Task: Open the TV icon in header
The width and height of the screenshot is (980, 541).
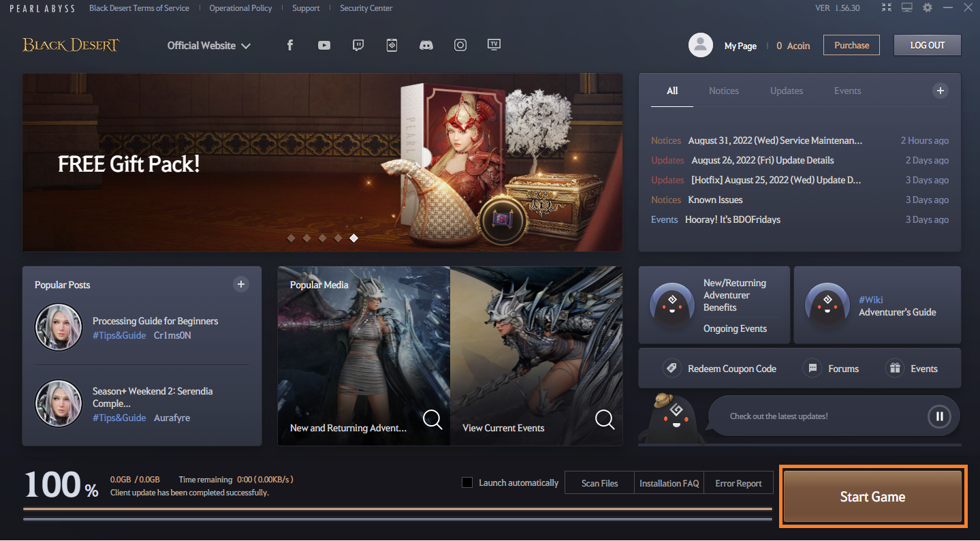Action: (494, 45)
